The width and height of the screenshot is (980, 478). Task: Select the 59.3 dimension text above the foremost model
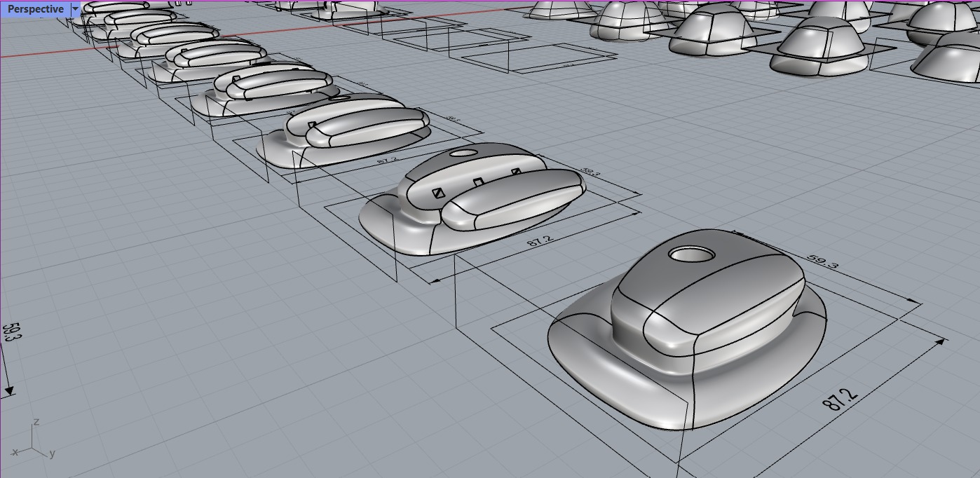click(822, 263)
